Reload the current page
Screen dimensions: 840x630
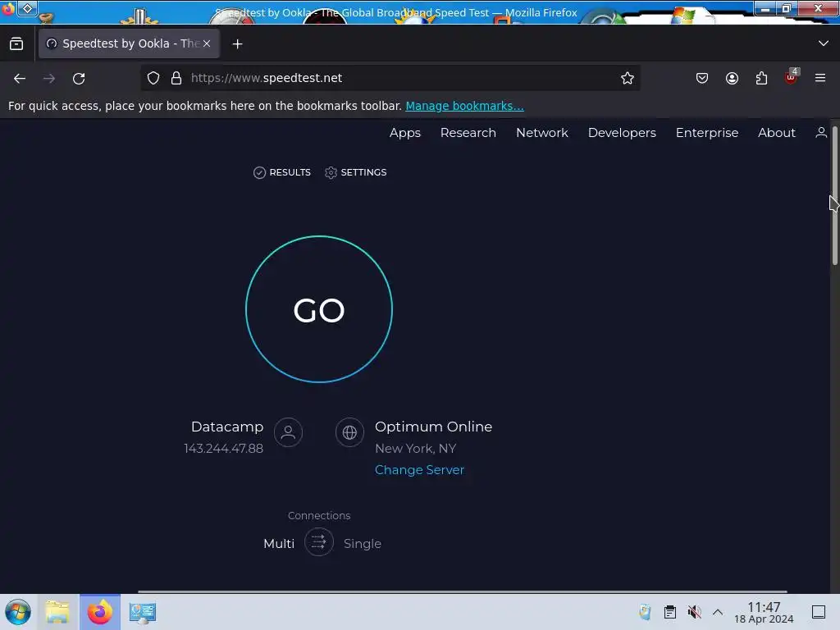[x=79, y=78]
